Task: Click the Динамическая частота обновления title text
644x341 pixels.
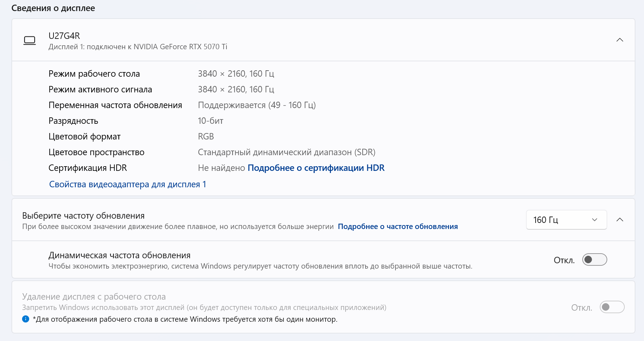Action: pyautogui.click(x=119, y=255)
